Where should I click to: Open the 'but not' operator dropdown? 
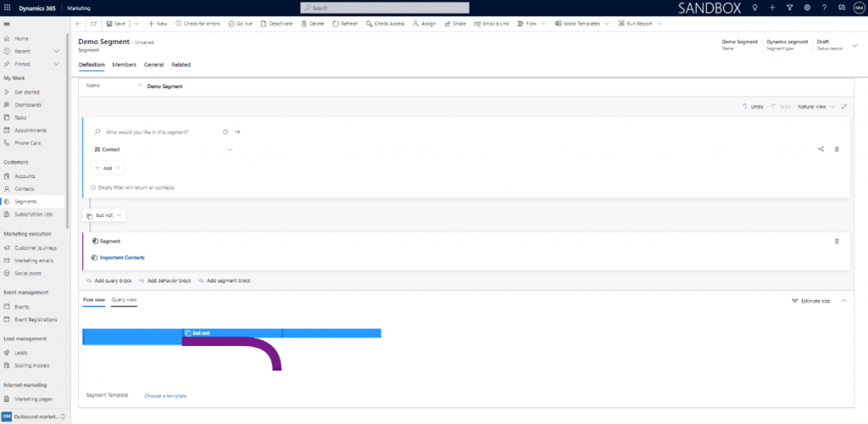click(x=106, y=215)
